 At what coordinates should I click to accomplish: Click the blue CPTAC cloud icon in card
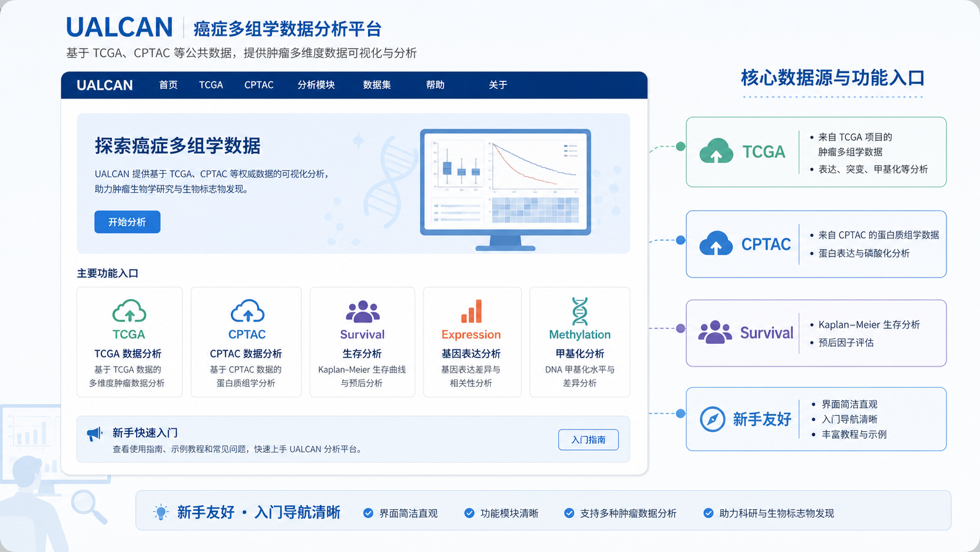[x=247, y=311]
